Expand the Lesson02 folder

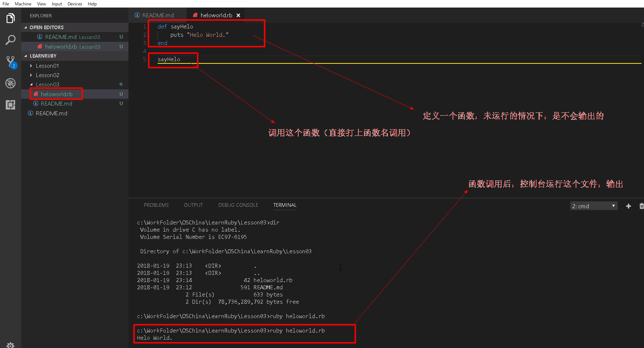coord(31,75)
